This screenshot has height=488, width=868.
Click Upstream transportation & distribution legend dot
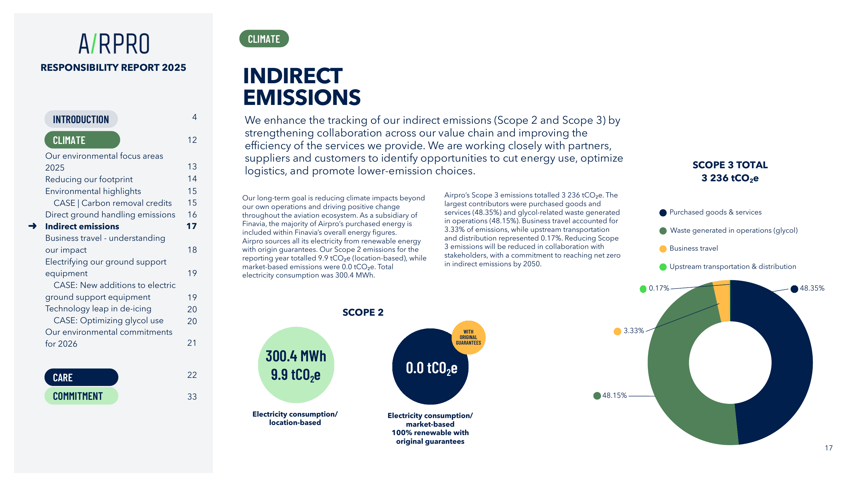(663, 267)
